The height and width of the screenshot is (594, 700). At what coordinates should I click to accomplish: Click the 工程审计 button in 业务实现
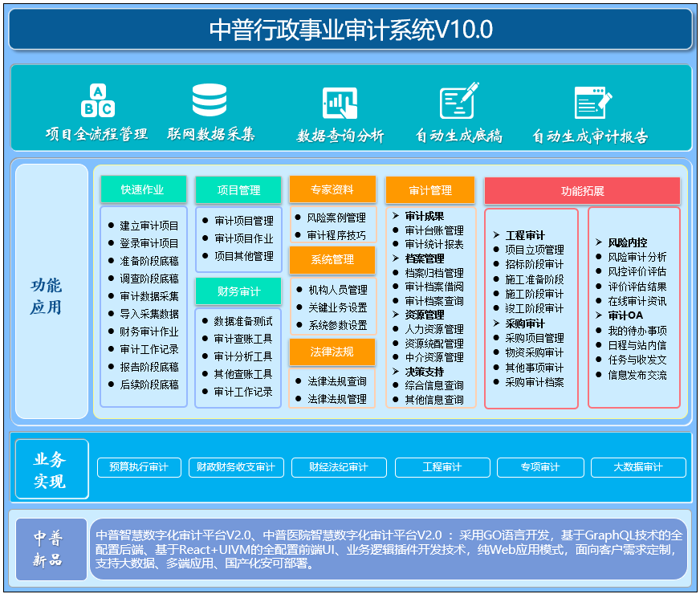(442, 467)
